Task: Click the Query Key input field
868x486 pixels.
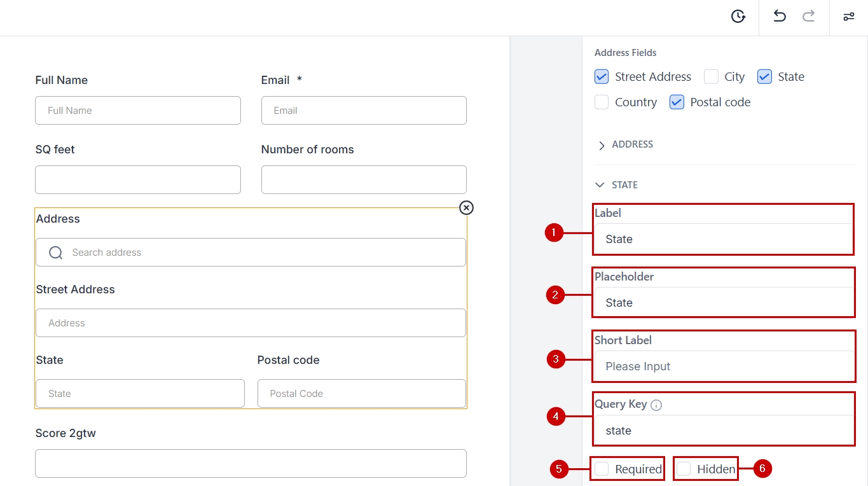Action: (723, 431)
